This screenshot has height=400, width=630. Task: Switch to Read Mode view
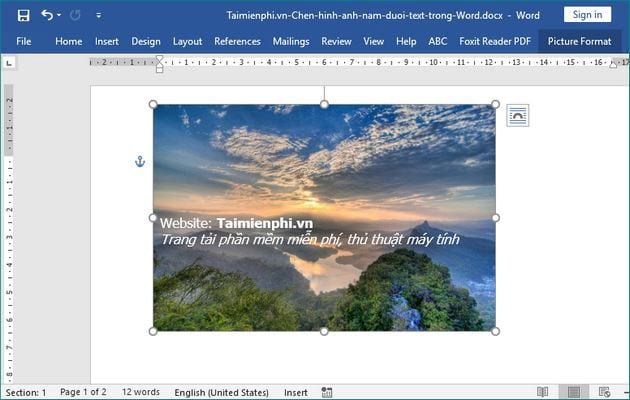(542, 392)
